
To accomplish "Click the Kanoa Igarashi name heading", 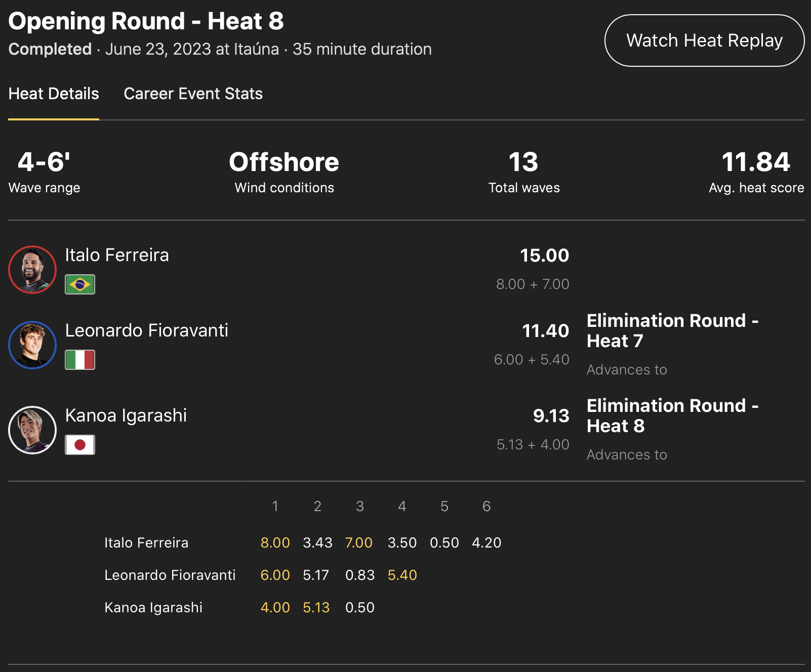I will tap(126, 415).
